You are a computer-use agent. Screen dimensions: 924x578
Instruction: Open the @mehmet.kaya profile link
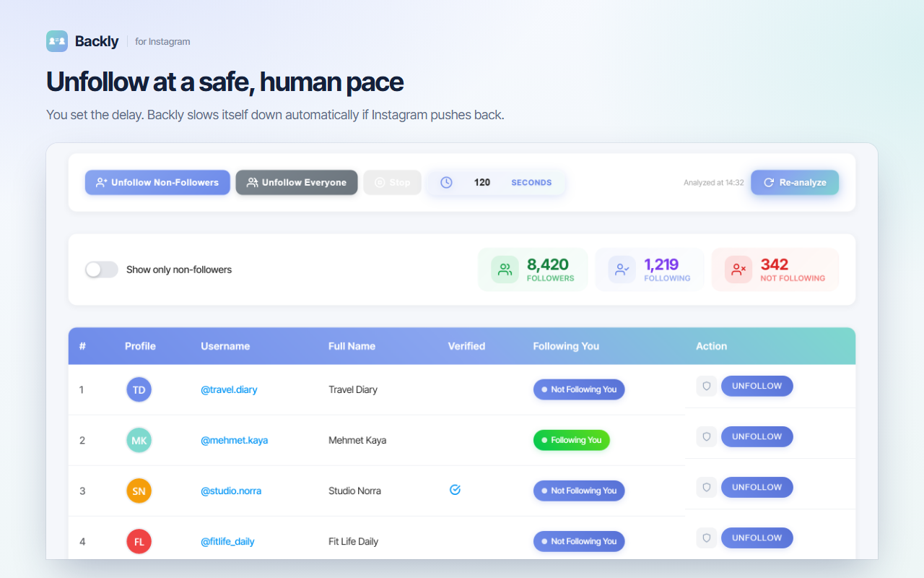[x=234, y=440]
